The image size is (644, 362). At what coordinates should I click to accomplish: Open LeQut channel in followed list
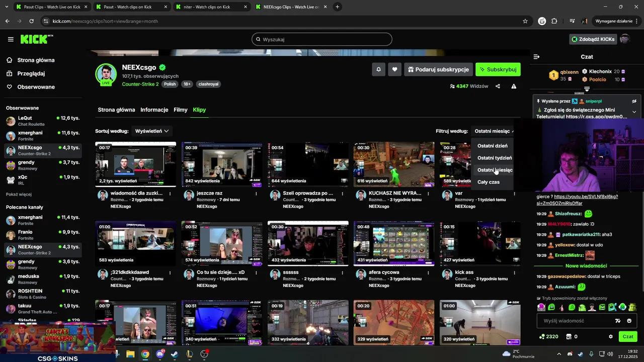coord(42,121)
